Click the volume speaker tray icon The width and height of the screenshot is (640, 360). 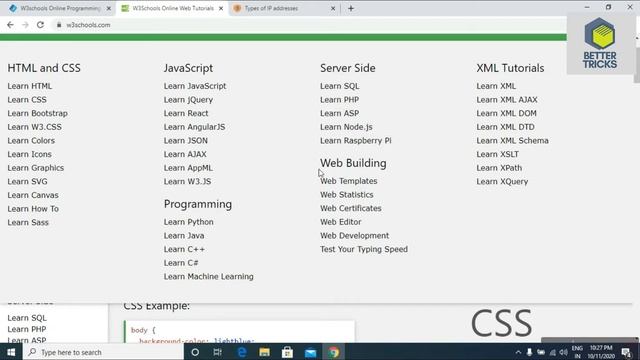click(564, 352)
